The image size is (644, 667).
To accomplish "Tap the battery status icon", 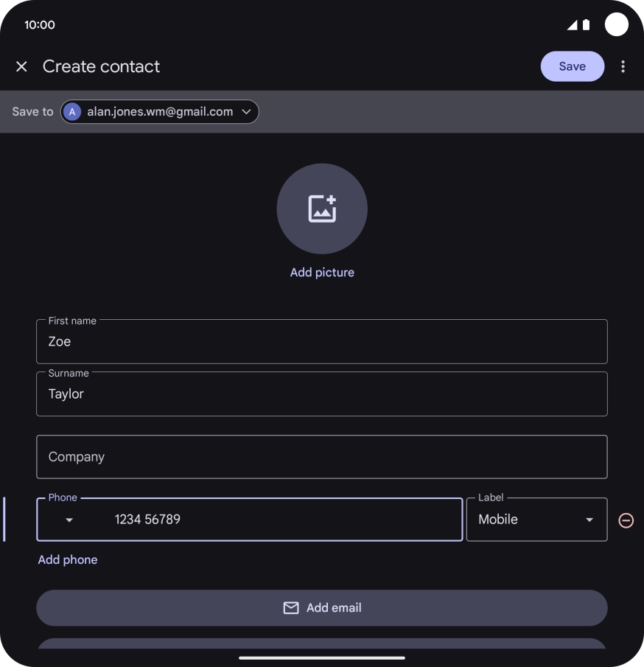I will tap(586, 25).
